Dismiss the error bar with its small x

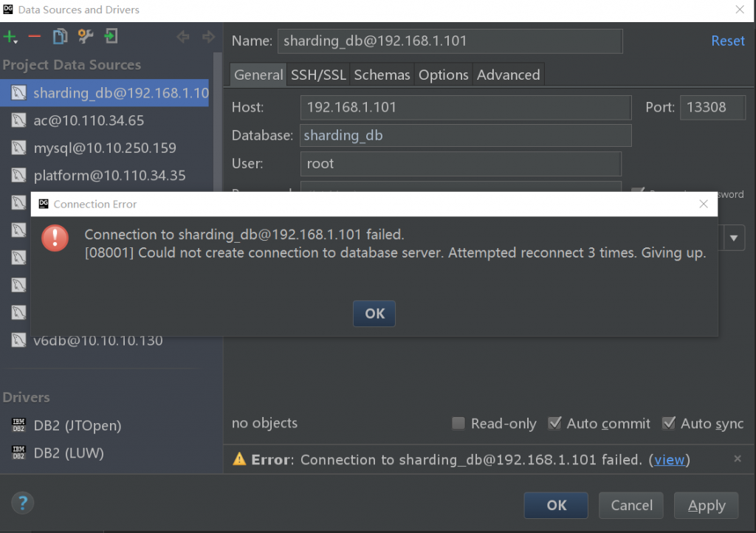[x=738, y=458]
